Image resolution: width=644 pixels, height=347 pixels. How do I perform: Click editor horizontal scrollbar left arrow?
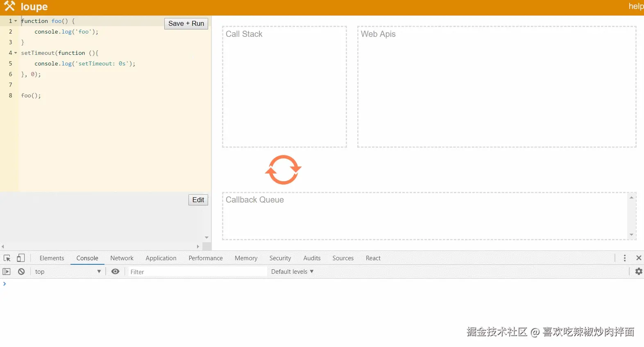[x=3, y=247]
